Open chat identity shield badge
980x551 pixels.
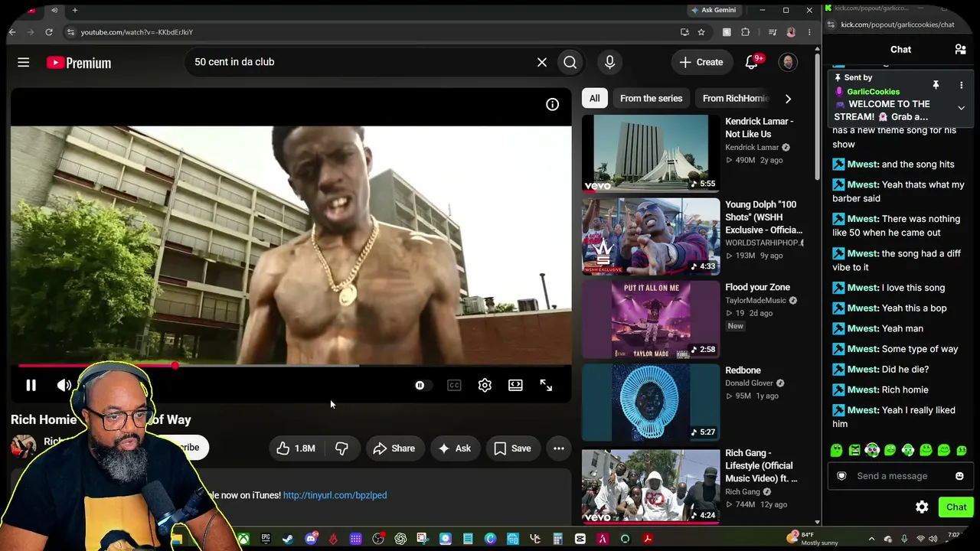coord(841,476)
